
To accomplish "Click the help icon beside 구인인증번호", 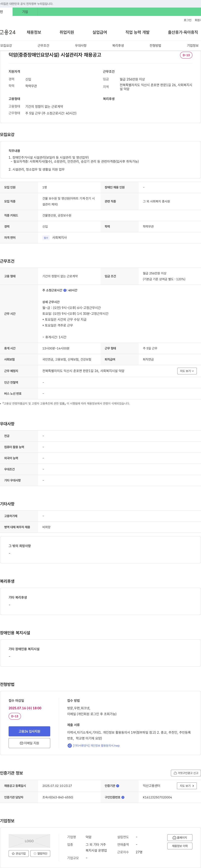I will click(123, 797).
